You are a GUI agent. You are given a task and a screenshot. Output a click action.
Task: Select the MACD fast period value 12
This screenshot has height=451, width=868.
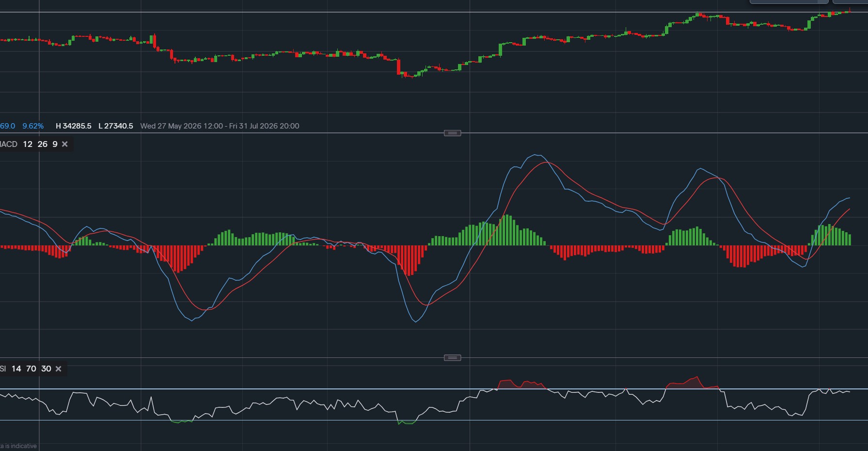(28, 144)
